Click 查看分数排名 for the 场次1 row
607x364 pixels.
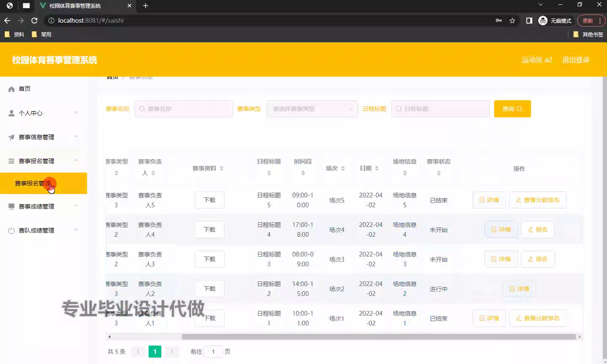tap(538, 318)
